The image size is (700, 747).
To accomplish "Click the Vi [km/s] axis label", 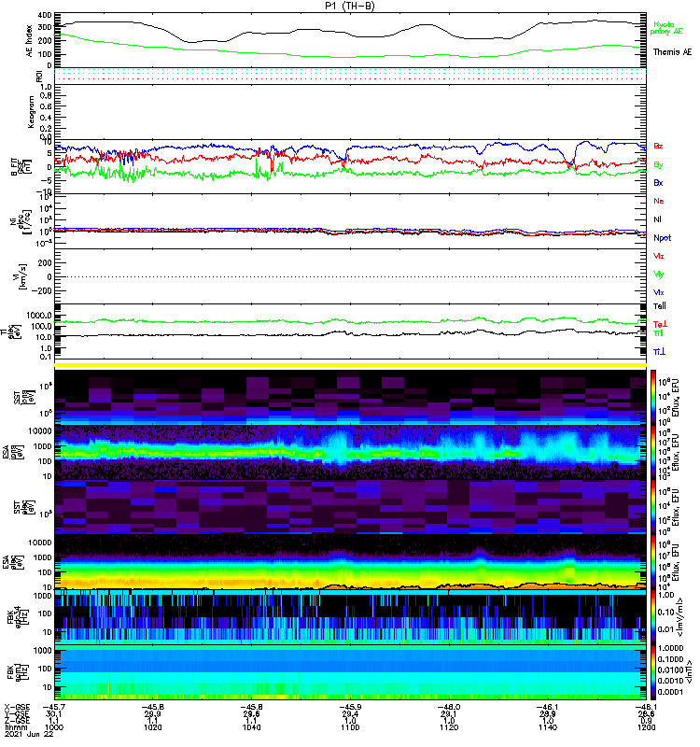I will point(21,276).
